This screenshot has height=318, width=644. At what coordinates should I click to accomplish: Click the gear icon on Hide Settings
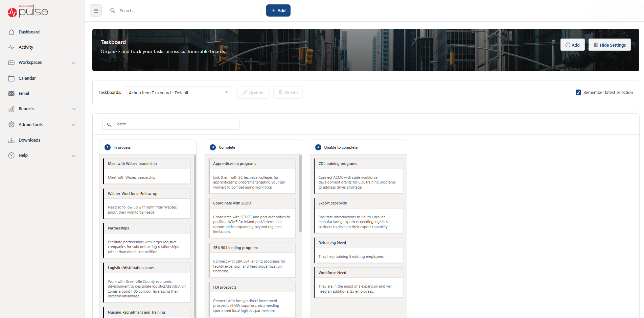[596, 45]
